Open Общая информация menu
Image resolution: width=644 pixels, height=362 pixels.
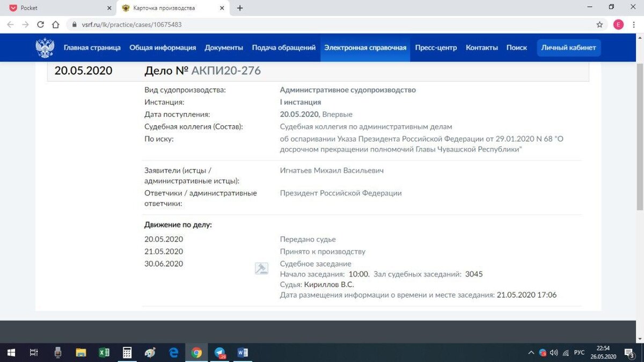coord(163,48)
